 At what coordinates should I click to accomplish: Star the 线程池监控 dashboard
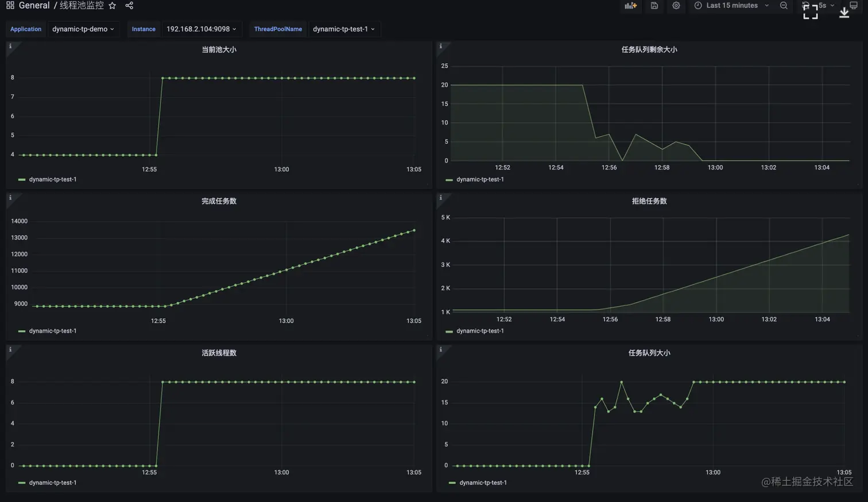[x=112, y=5]
